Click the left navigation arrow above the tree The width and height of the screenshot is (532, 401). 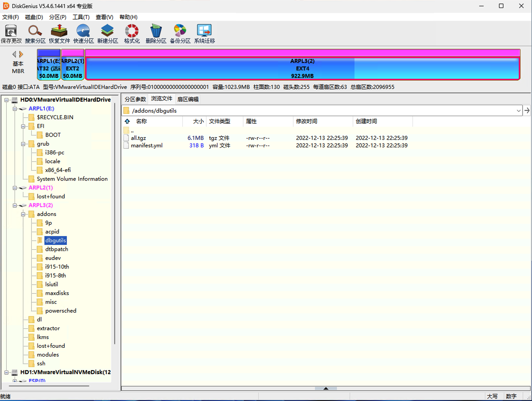tap(14, 54)
